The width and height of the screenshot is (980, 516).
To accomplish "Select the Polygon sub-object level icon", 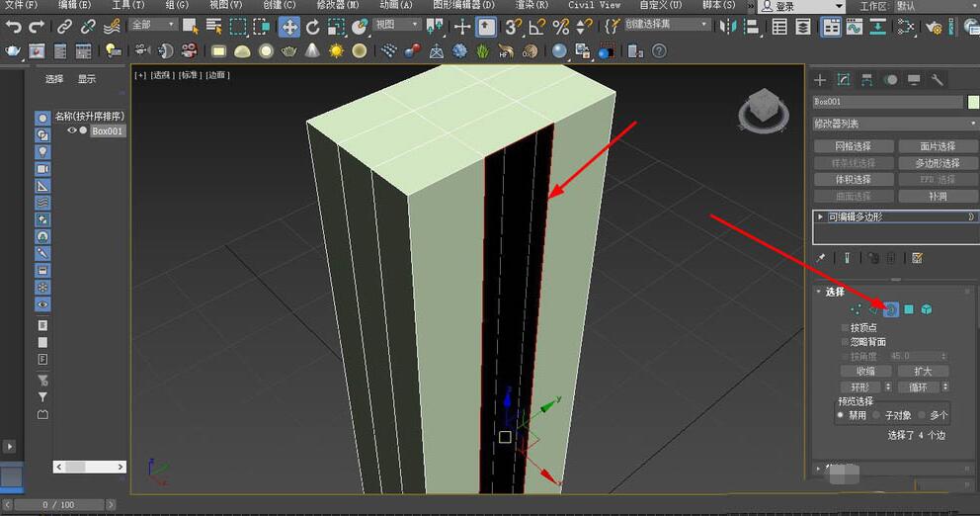I will 909,309.
